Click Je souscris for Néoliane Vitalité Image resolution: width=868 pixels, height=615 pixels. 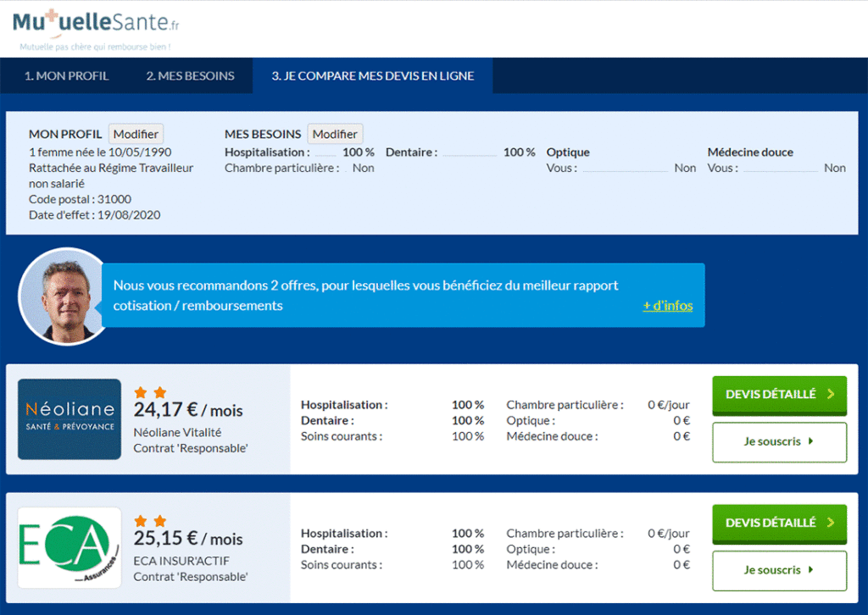pos(779,442)
